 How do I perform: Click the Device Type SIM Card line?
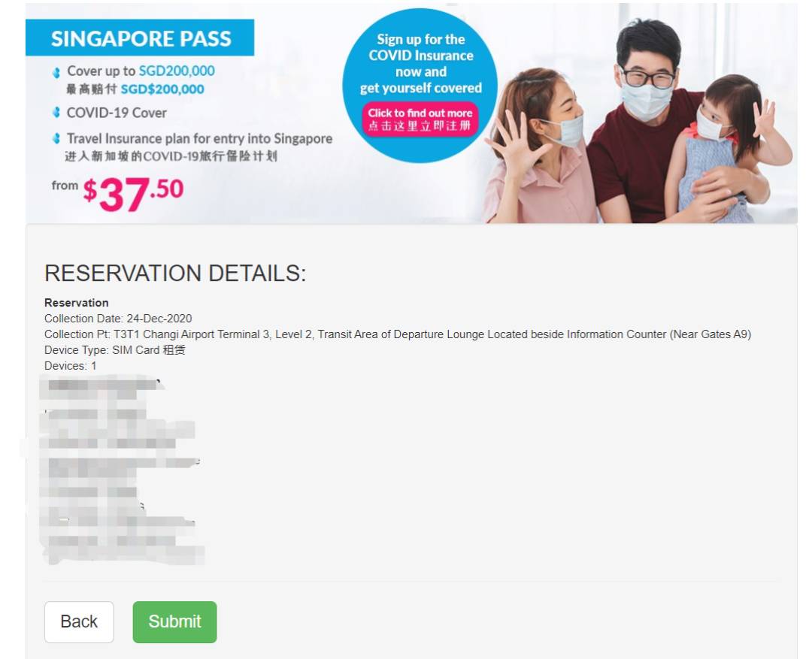click(115, 350)
